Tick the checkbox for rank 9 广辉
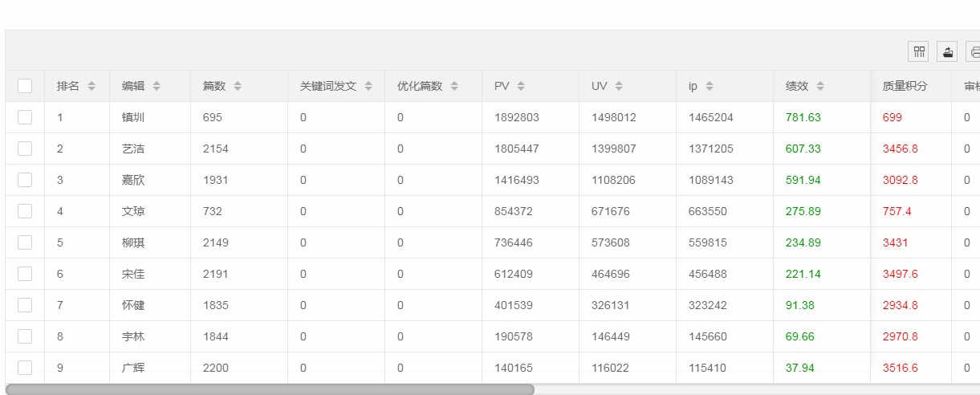Image resolution: width=980 pixels, height=395 pixels. point(25,368)
